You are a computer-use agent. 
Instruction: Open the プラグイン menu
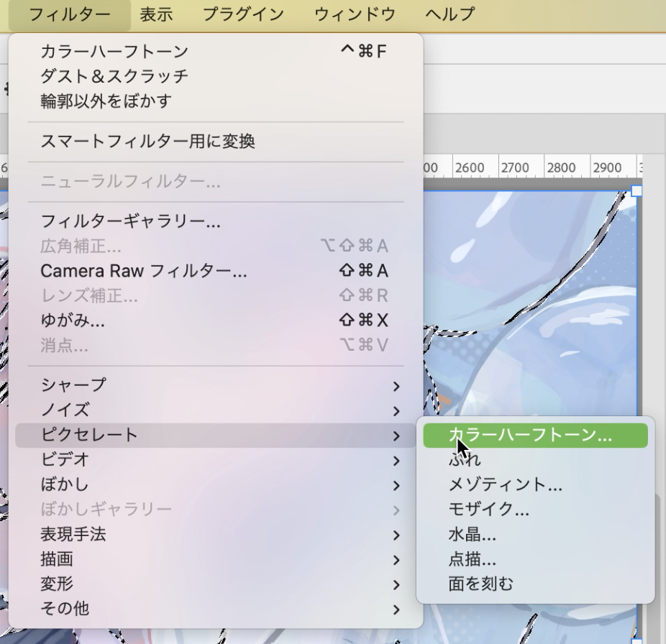[x=243, y=15]
